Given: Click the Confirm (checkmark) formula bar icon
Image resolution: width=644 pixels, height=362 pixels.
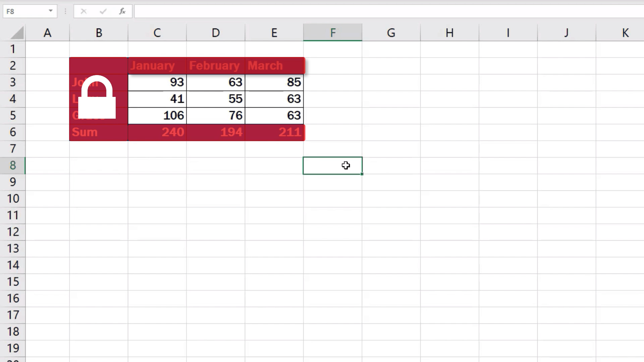Looking at the screenshot, I should [x=103, y=11].
